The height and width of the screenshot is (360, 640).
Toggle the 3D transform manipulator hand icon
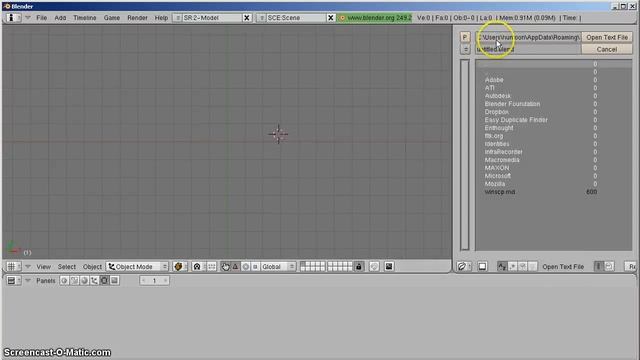225,267
